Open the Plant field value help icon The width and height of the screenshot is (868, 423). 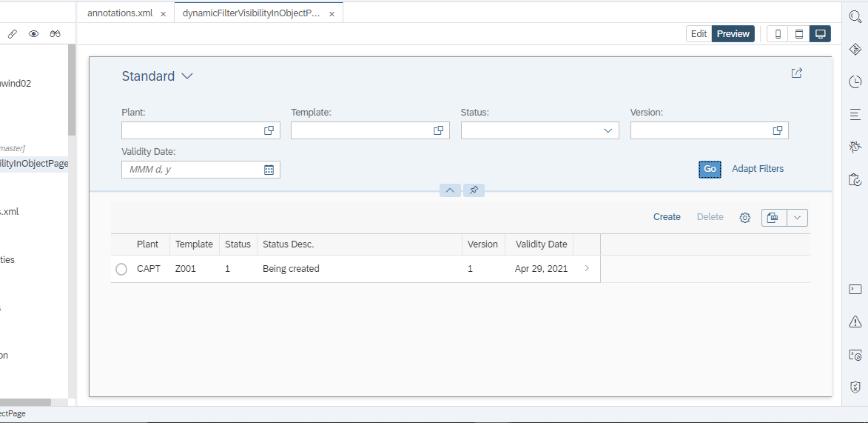point(269,130)
